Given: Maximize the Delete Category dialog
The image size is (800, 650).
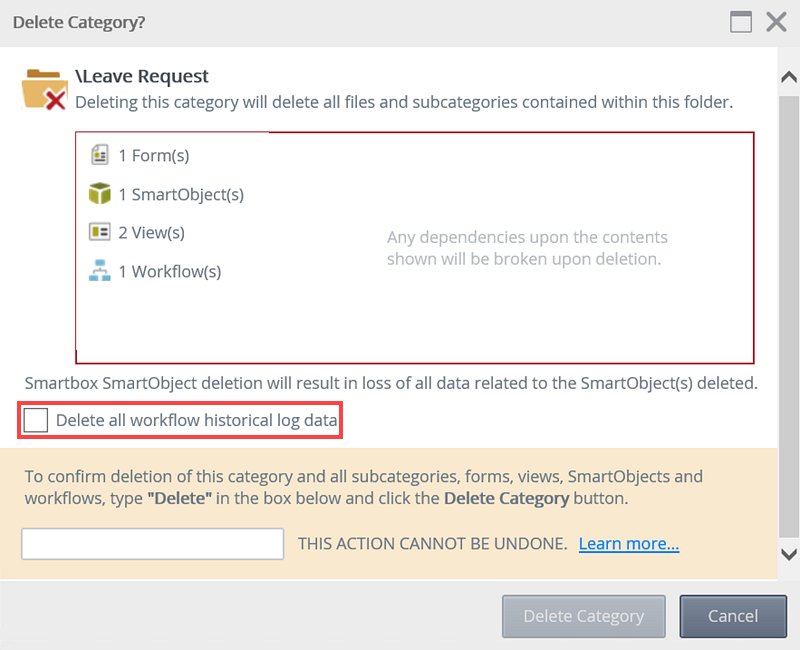Looking at the screenshot, I should 741,22.
